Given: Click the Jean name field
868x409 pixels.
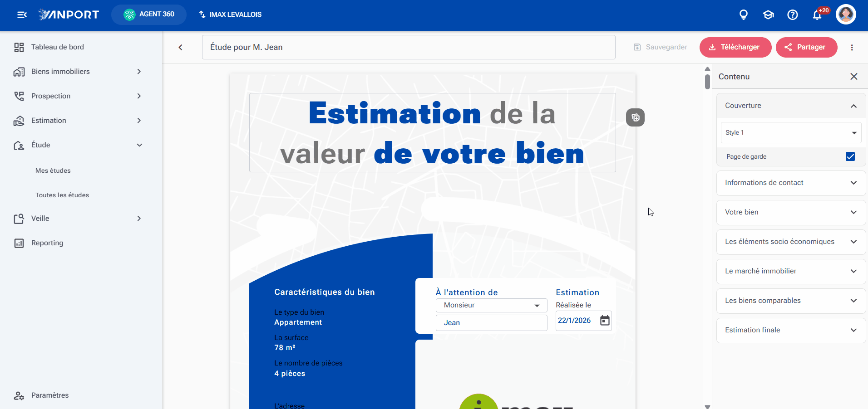Looking at the screenshot, I should (x=492, y=323).
